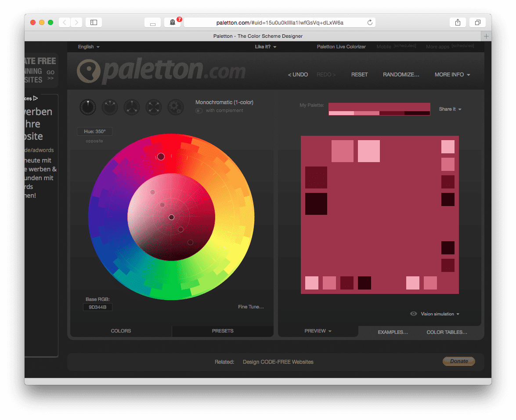
Task: Click the Safari address bar
Action: coord(280,22)
